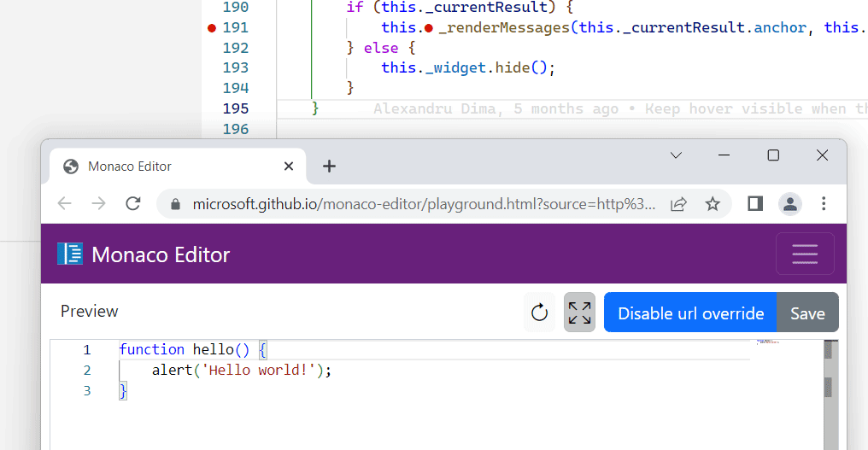Open Chrome three-dot options menu

(x=824, y=203)
